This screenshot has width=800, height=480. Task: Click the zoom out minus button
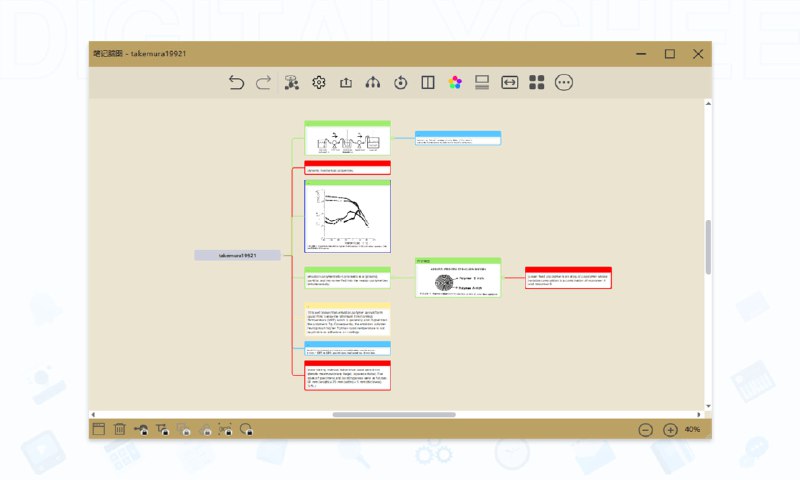pos(645,429)
